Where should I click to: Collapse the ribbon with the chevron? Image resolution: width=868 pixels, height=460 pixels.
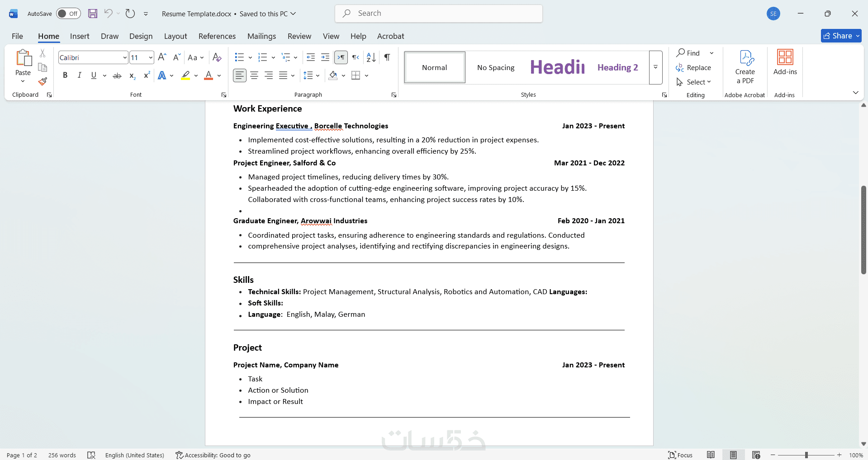pyautogui.click(x=855, y=93)
